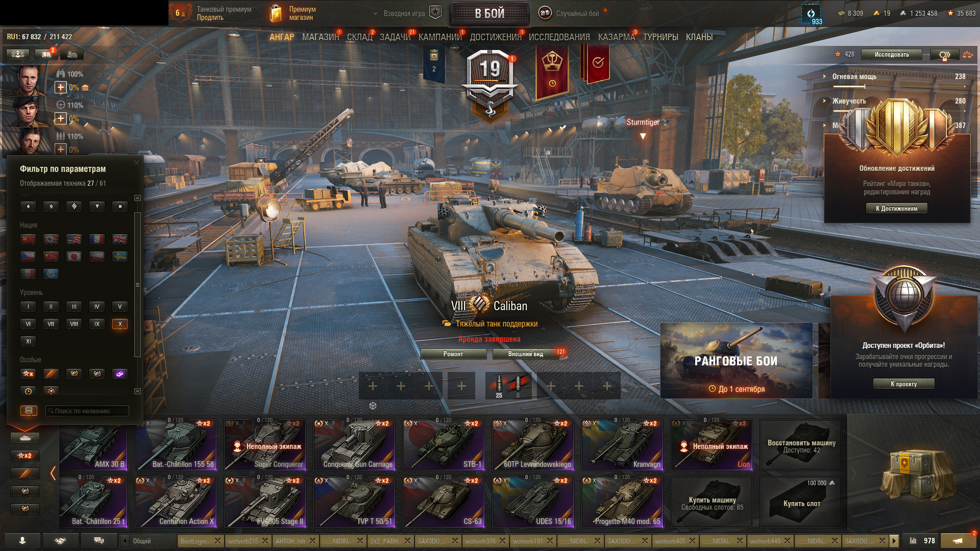Toggle the USSR nation flag filter
The height and width of the screenshot is (551, 980).
(x=28, y=239)
